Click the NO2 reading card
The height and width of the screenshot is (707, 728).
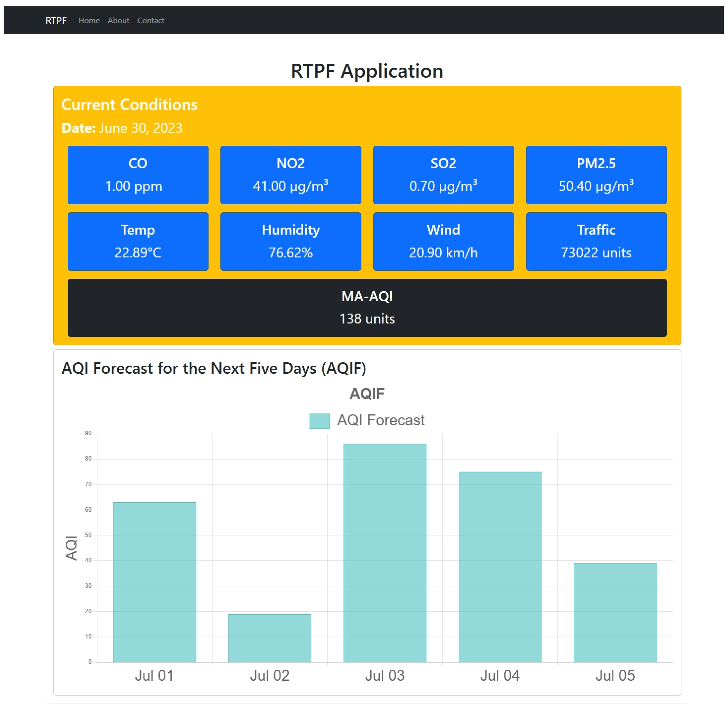click(x=291, y=175)
